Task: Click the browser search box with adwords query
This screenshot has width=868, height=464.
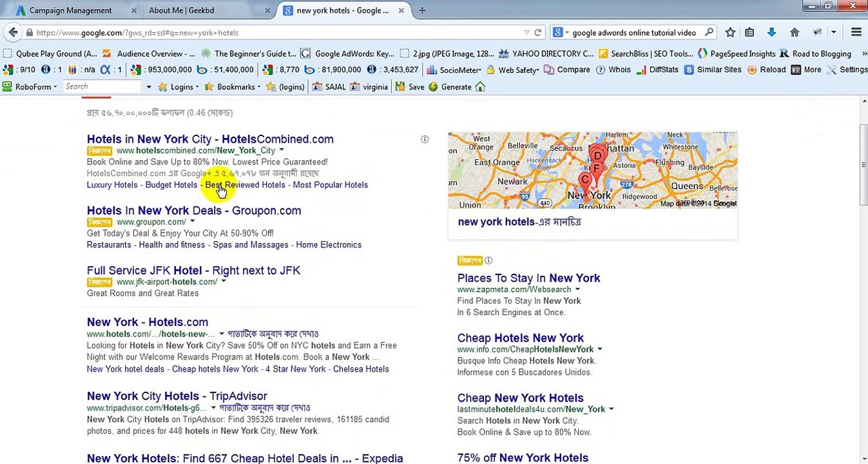Action: tap(634, 32)
